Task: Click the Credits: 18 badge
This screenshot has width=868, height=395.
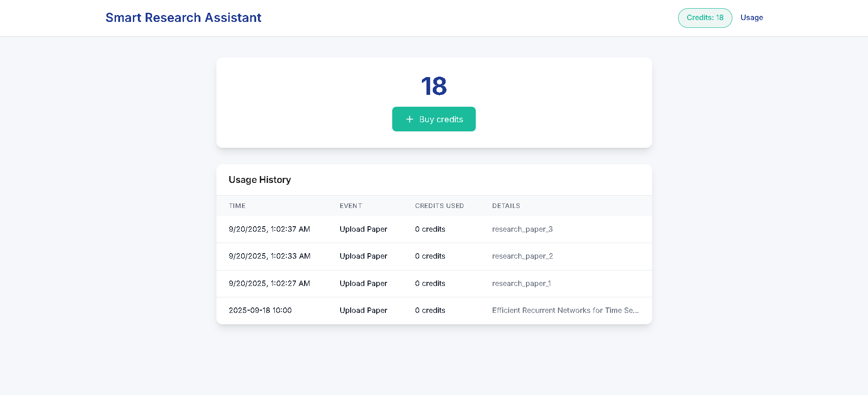Action: pyautogui.click(x=705, y=18)
